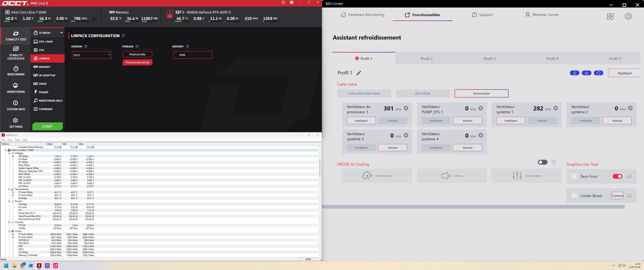
Task: Open gear settings for Ventilateur du processeur 1
Action: tap(406, 108)
